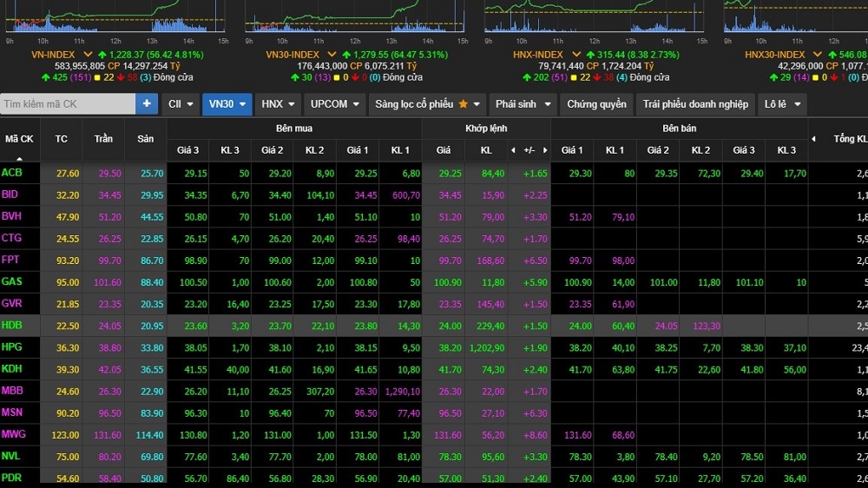The width and height of the screenshot is (868, 488).
Task: Open stock symbol ACB
Action: pyautogui.click(x=11, y=173)
